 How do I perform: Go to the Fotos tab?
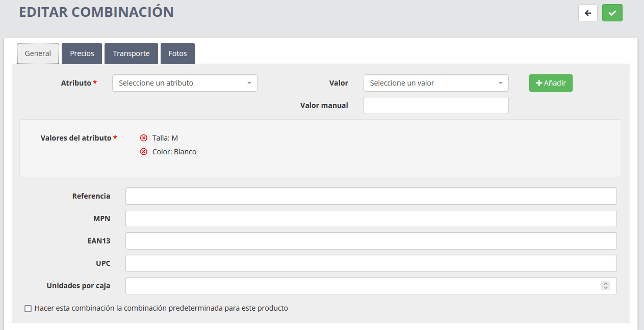click(x=177, y=53)
